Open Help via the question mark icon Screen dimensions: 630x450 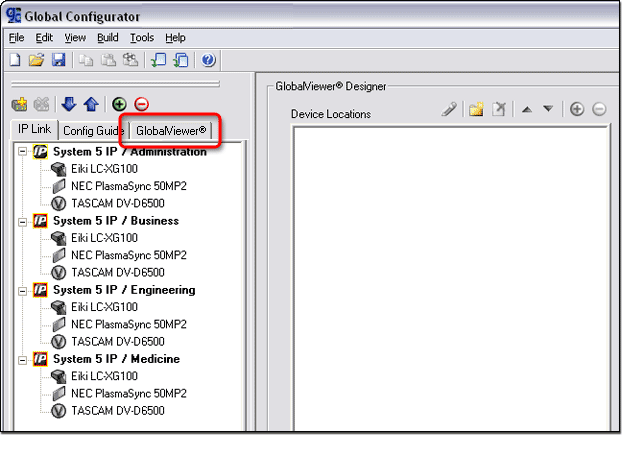pyautogui.click(x=209, y=60)
